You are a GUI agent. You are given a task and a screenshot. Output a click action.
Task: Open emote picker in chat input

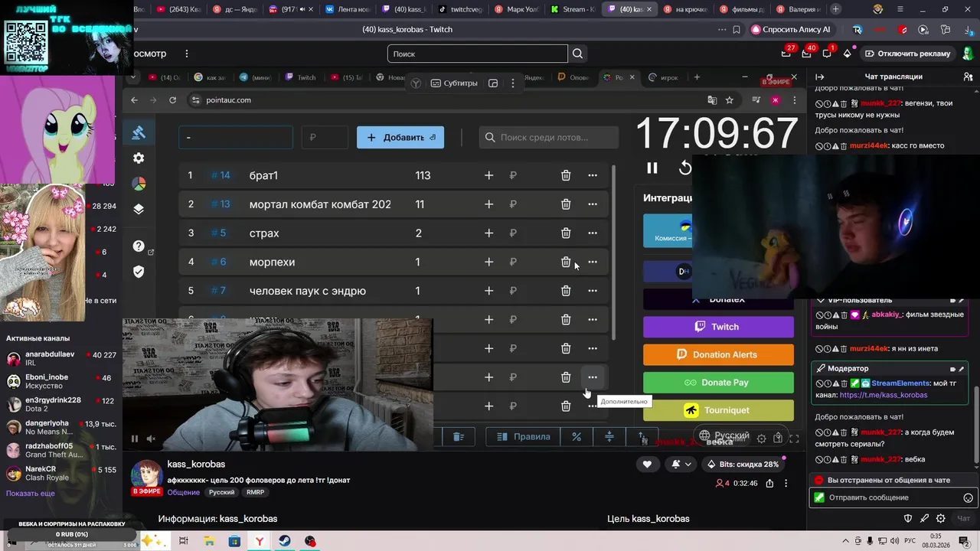(968, 497)
